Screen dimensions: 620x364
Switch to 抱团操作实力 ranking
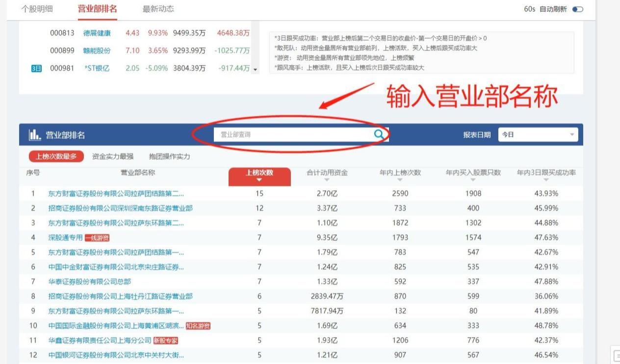click(x=169, y=156)
